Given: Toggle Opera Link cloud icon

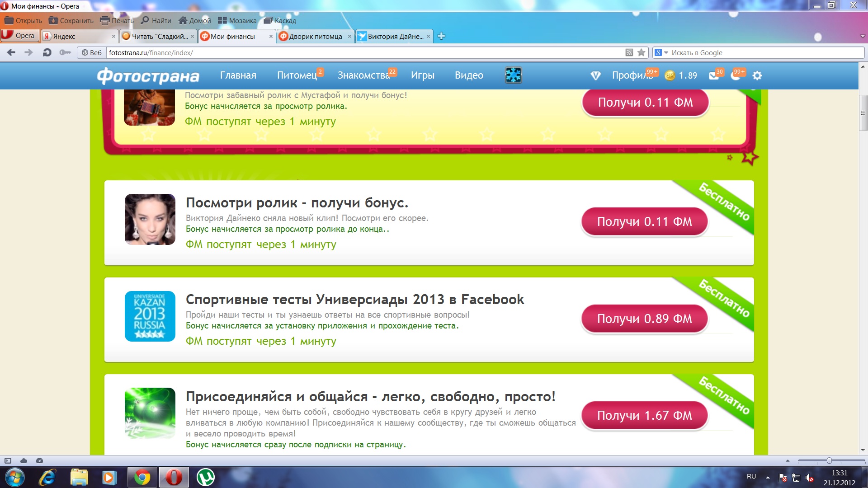Looking at the screenshot, I should click(x=24, y=461).
